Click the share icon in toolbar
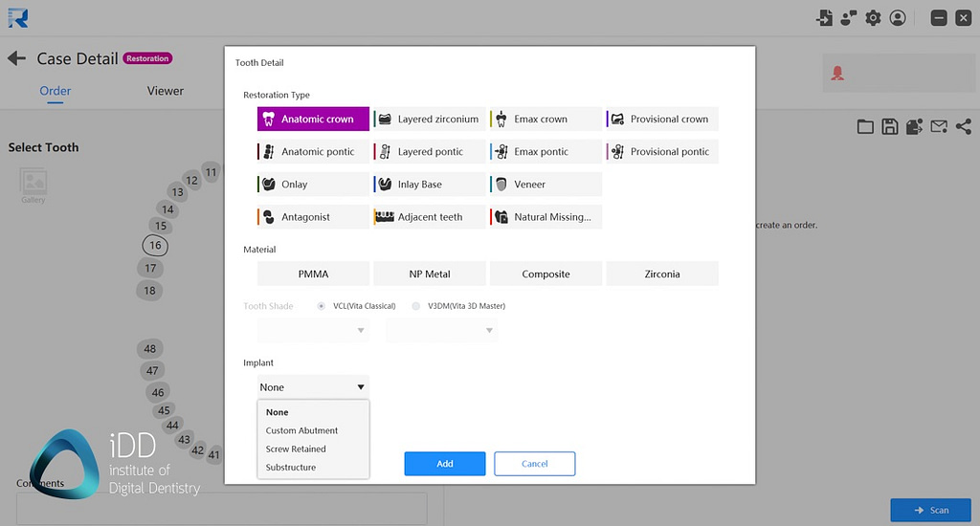 tap(963, 126)
